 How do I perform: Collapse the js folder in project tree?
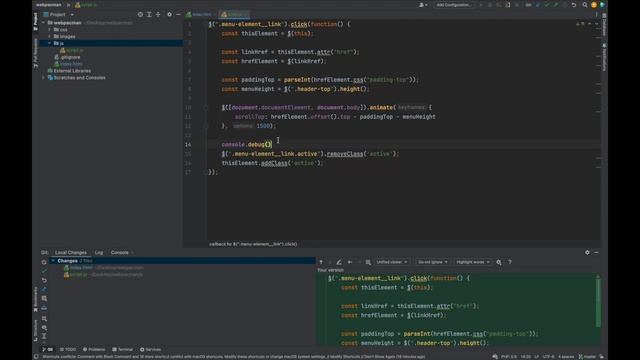click(x=49, y=43)
